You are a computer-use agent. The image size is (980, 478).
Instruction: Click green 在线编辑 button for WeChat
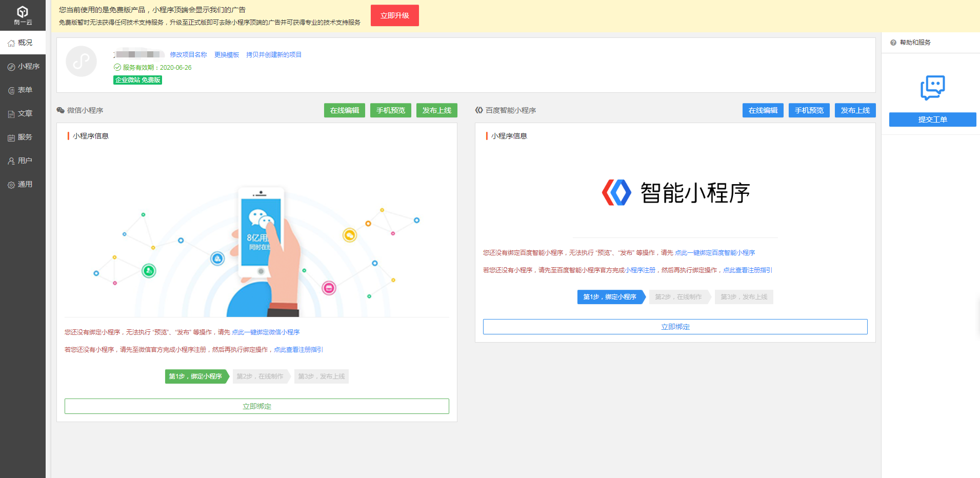[345, 110]
